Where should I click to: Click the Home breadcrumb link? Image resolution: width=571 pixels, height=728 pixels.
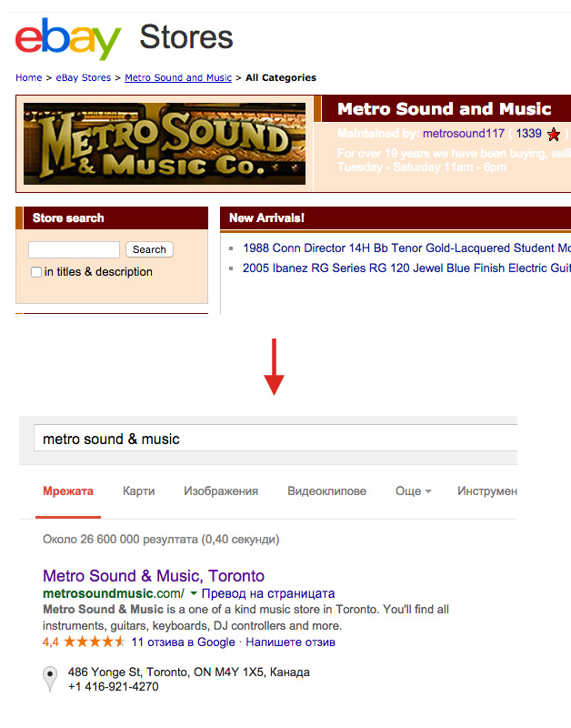click(x=28, y=78)
